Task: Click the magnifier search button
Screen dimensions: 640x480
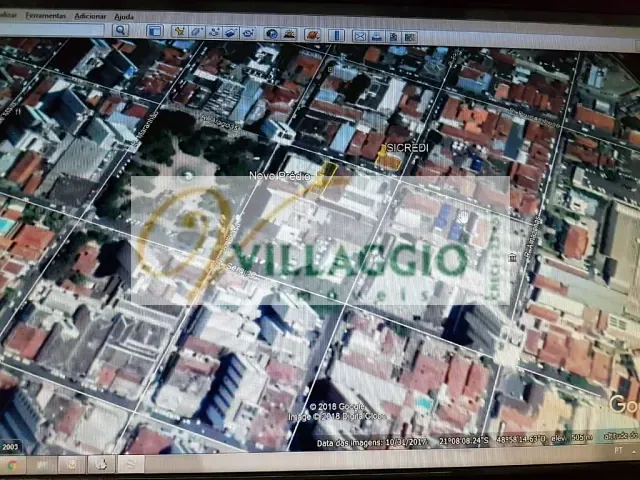Action: click(120, 30)
